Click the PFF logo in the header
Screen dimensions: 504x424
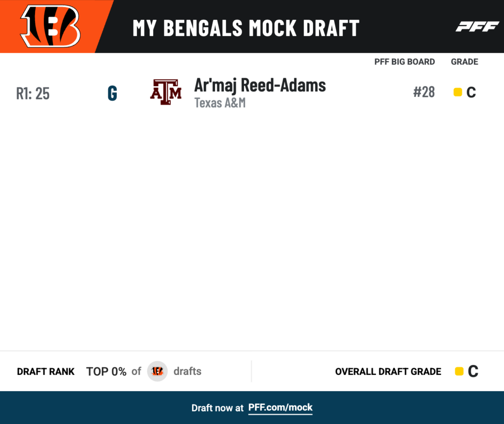[x=477, y=27]
